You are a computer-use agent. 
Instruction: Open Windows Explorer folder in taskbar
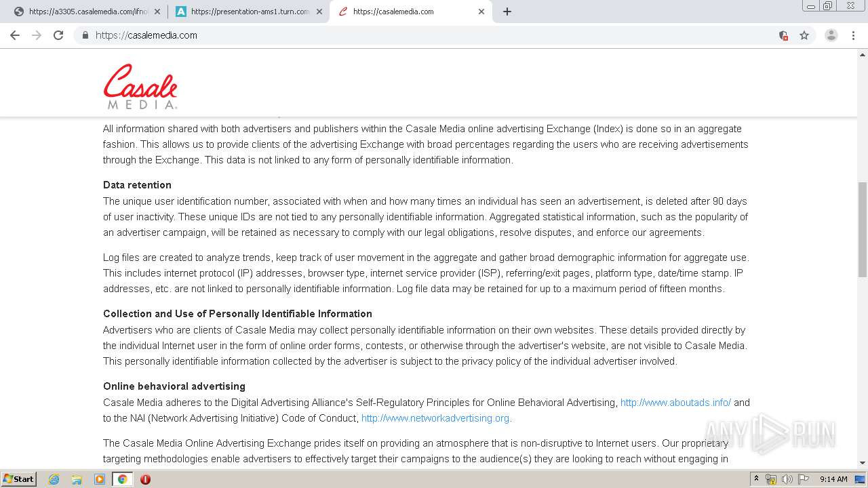[x=77, y=479]
